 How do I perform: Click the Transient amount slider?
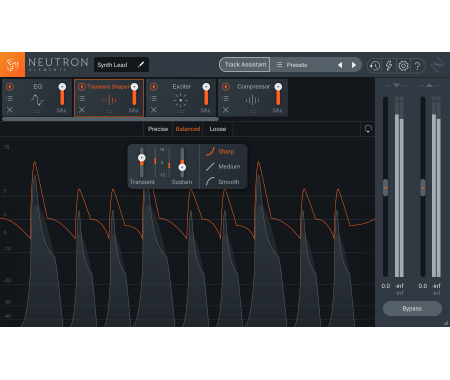pyautogui.click(x=142, y=162)
